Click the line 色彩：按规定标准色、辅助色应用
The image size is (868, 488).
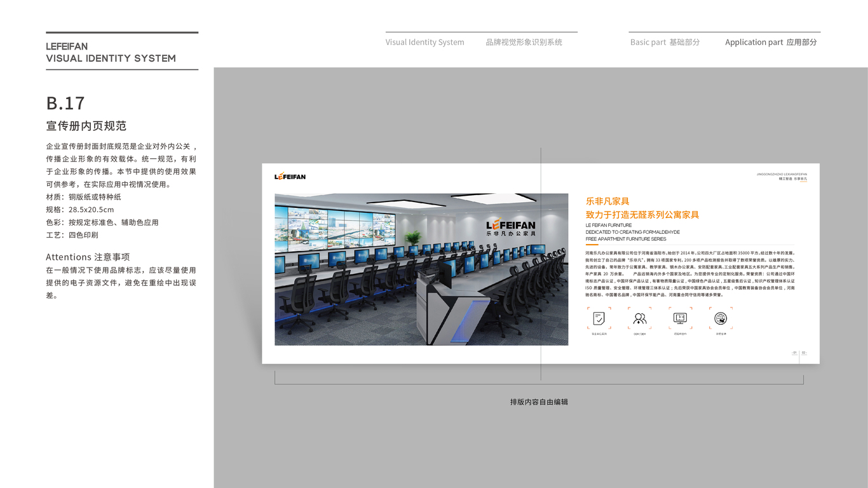102,222
